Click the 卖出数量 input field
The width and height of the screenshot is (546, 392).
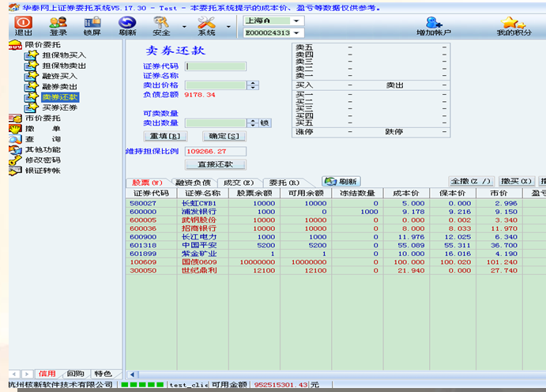coord(216,122)
